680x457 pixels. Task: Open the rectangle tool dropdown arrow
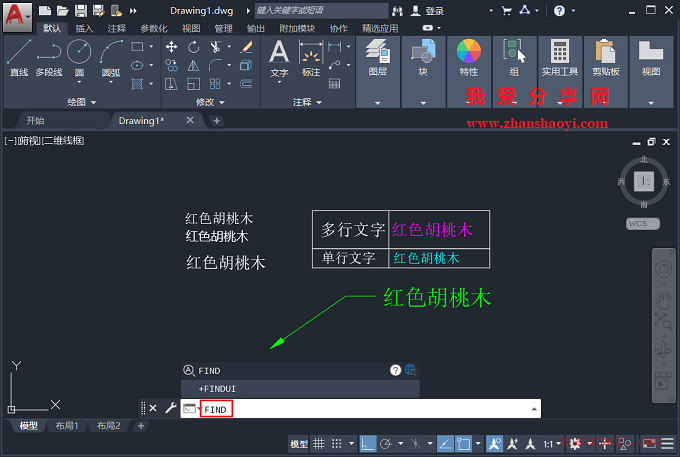(x=151, y=46)
